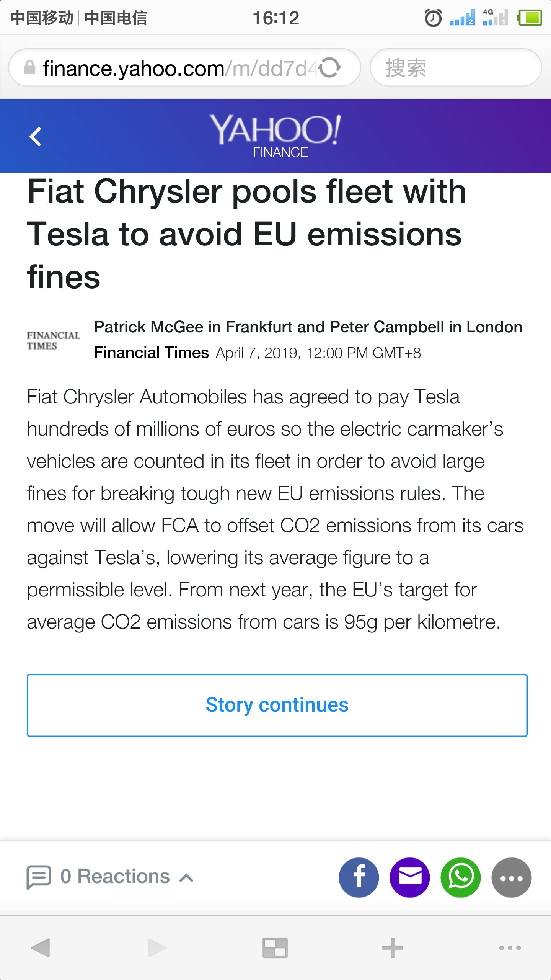Focus the 搜索 search box
This screenshot has height=980, width=551.
tap(456, 67)
